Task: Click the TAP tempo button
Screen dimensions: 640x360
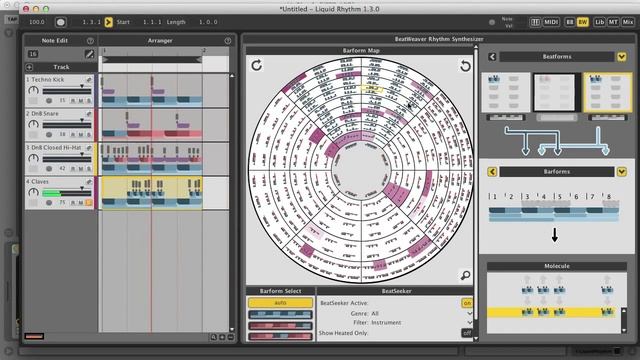Action: [x=12, y=19]
